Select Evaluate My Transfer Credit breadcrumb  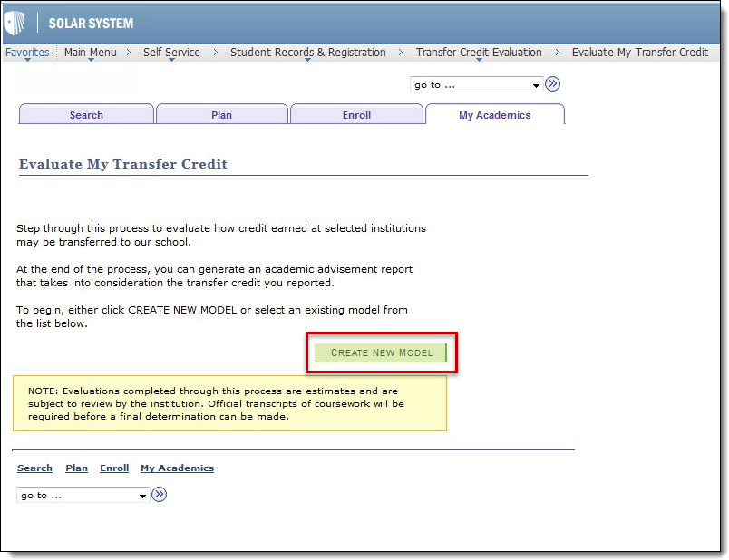click(x=639, y=53)
